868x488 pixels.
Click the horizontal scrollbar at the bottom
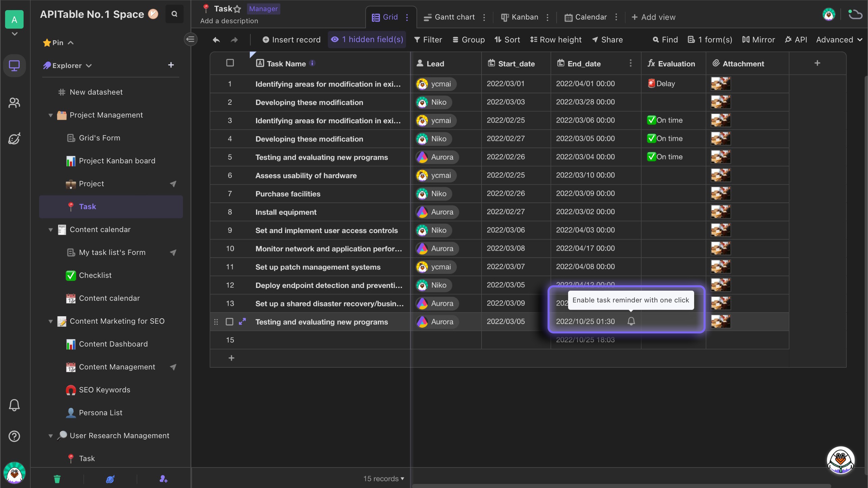(x=622, y=486)
